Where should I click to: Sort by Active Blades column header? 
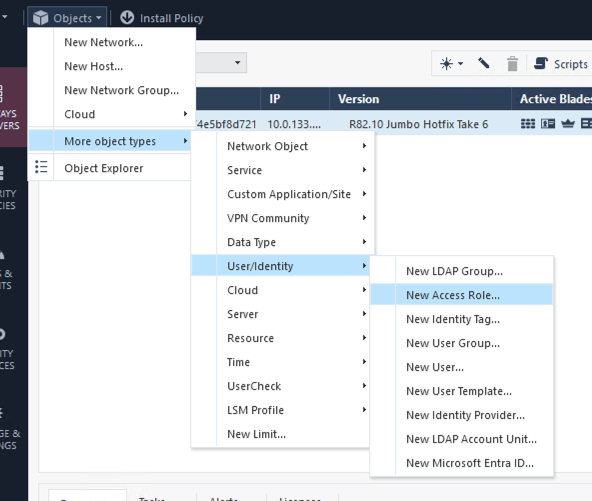click(x=552, y=99)
